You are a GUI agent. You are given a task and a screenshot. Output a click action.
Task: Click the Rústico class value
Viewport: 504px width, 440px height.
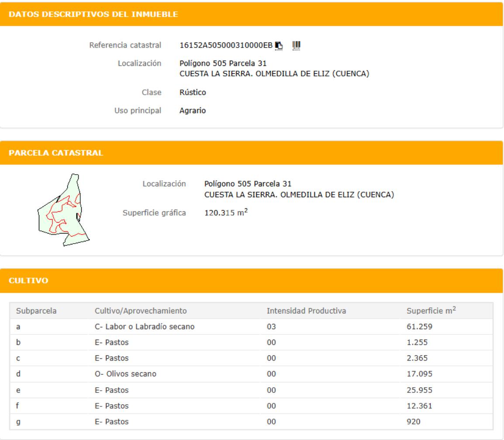pos(193,93)
